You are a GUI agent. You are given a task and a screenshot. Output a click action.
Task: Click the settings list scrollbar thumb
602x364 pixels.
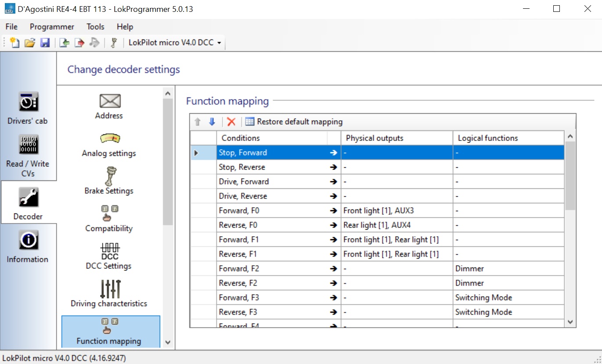pos(167,162)
